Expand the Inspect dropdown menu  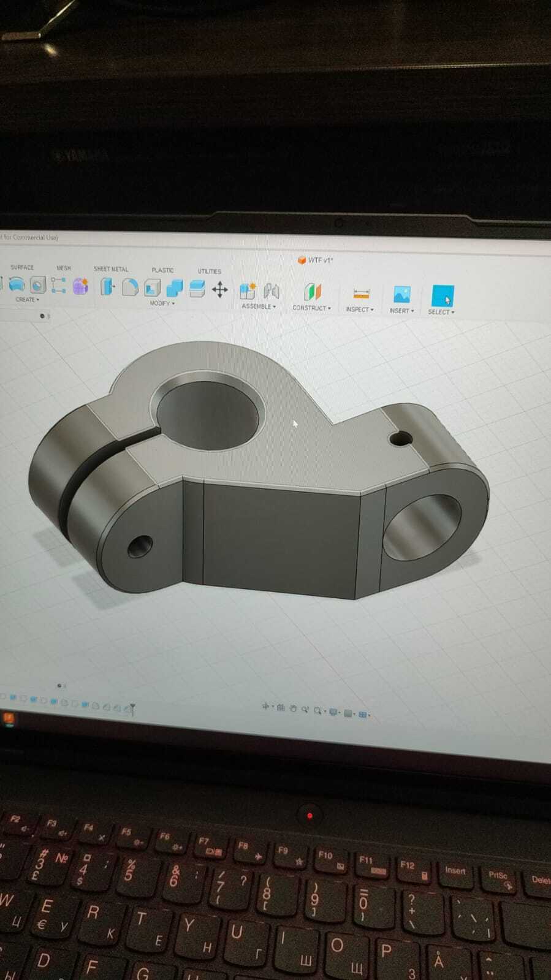360,310
